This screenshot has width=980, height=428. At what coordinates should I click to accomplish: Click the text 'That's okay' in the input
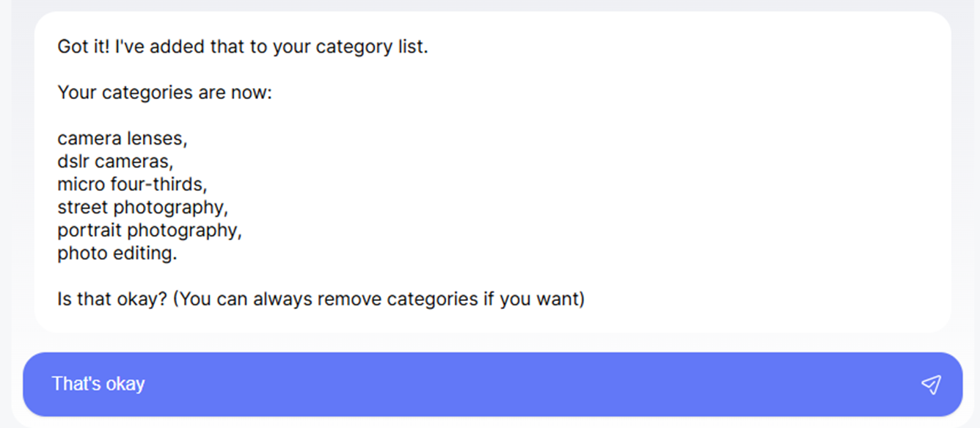[x=98, y=383]
